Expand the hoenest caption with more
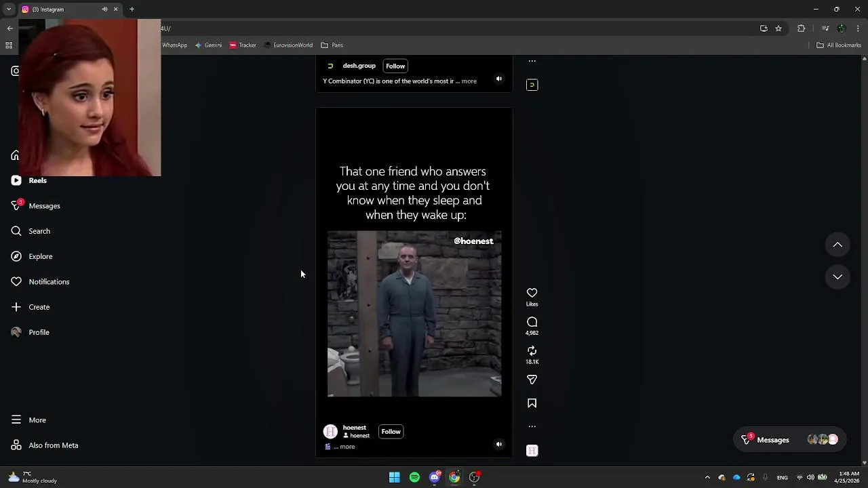This screenshot has height=488, width=868. click(x=347, y=447)
